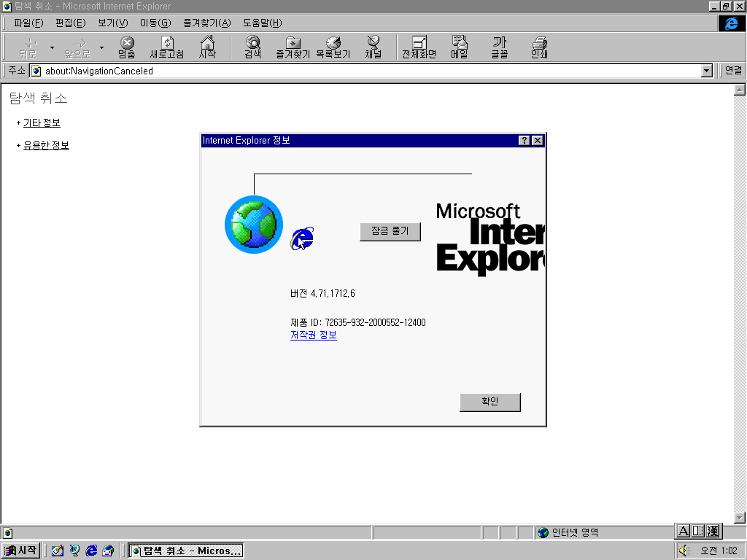
Task: Click the Show Desktop quick launch icon
Action: 58,551
